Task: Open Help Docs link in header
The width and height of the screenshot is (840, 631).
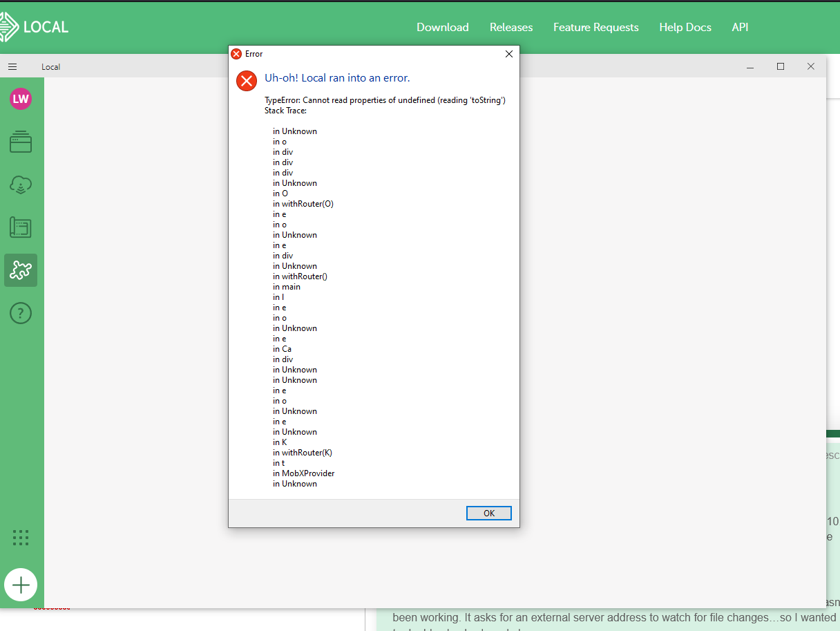Action: tap(685, 28)
